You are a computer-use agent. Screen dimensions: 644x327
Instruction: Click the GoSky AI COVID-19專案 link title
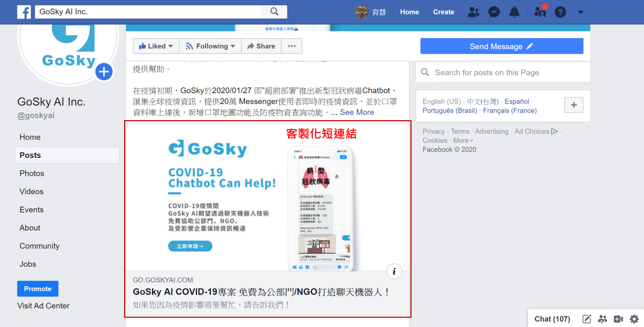pyautogui.click(x=261, y=292)
